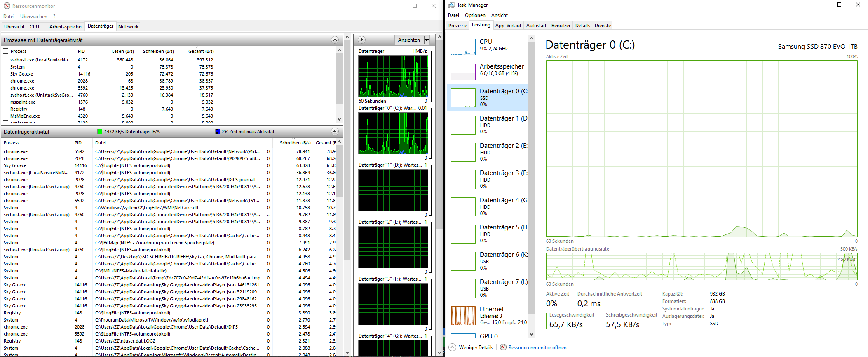
Task: Switch to Details tab
Action: point(582,26)
